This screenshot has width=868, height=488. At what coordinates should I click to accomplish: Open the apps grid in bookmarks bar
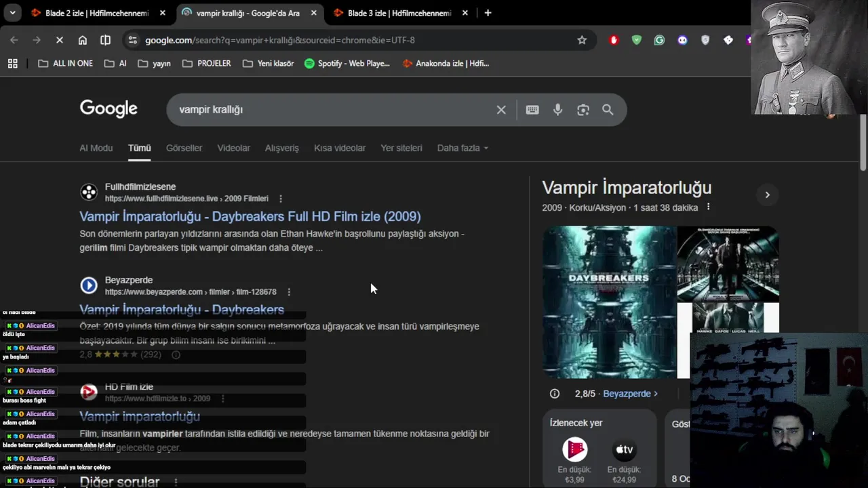12,63
